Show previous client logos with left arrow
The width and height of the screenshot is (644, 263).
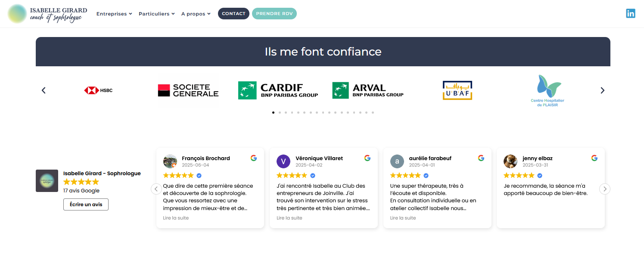point(44,90)
